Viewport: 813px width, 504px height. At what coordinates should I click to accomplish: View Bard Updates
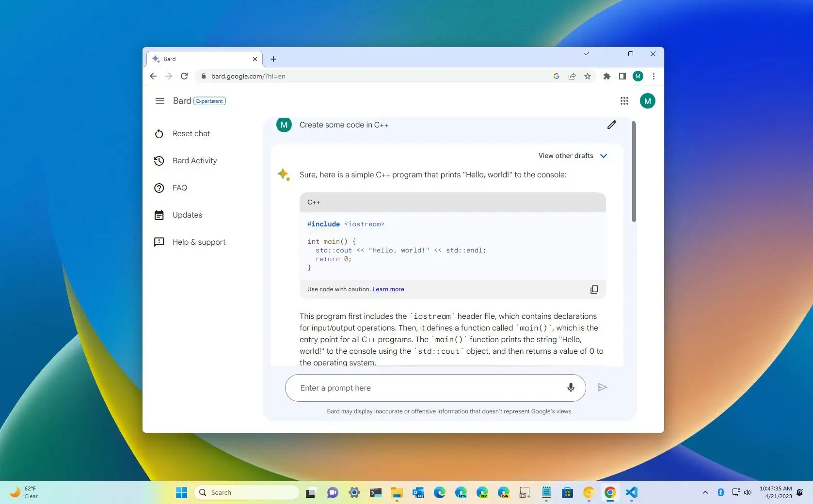(187, 215)
